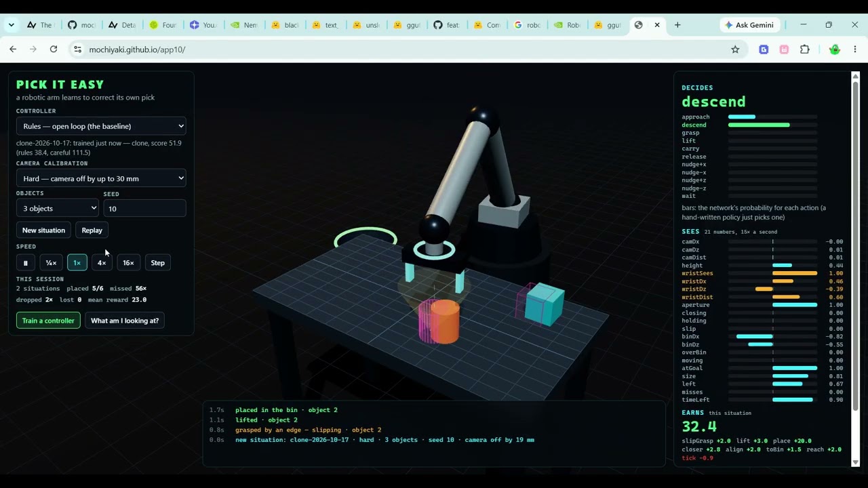The image size is (868, 488).
Task: Replay the current situation
Action: [92, 230]
